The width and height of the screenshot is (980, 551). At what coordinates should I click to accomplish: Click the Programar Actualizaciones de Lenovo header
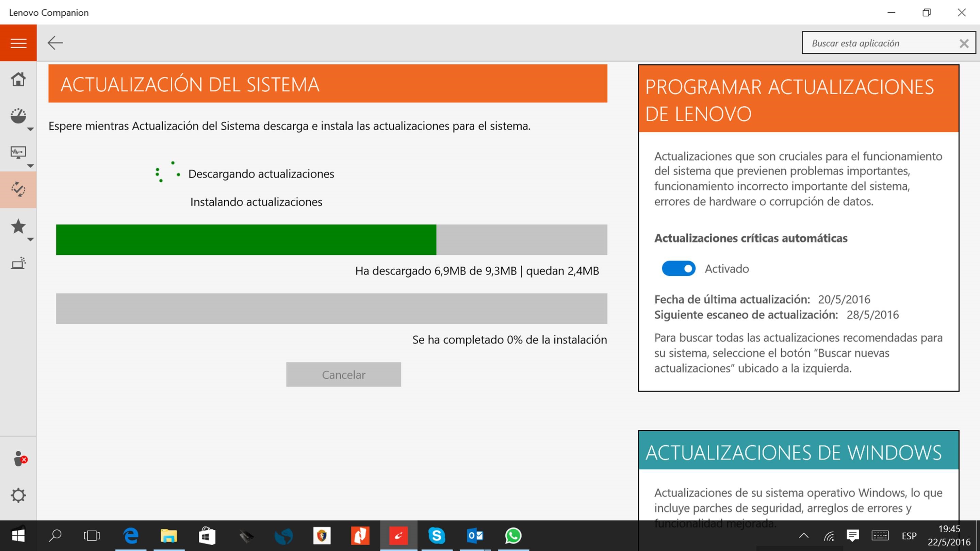799,99
